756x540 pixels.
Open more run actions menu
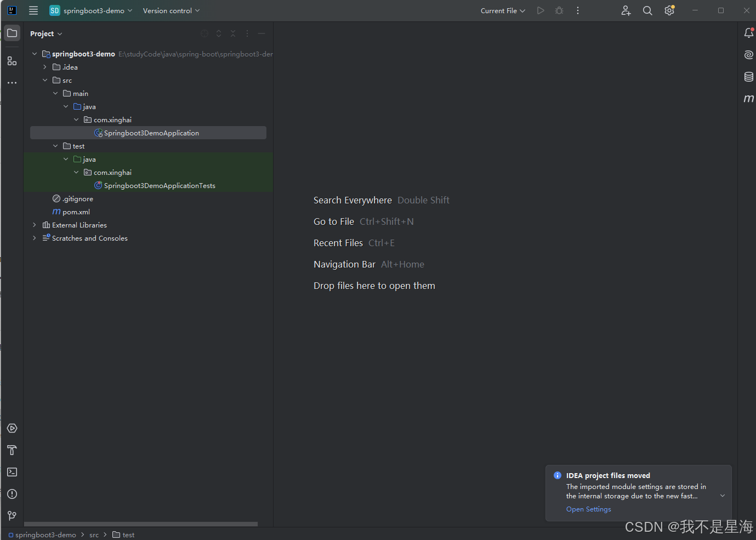pos(578,10)
